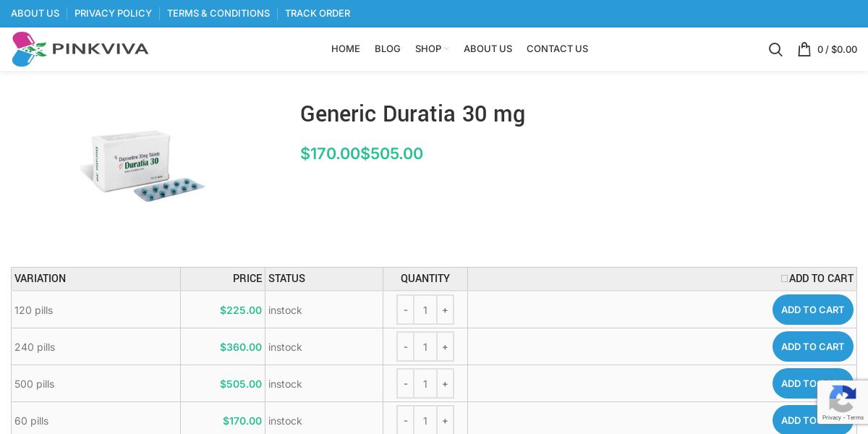Increase quantity for 60 pills
The width and height of the screenshot is (868, 434).
445,420
